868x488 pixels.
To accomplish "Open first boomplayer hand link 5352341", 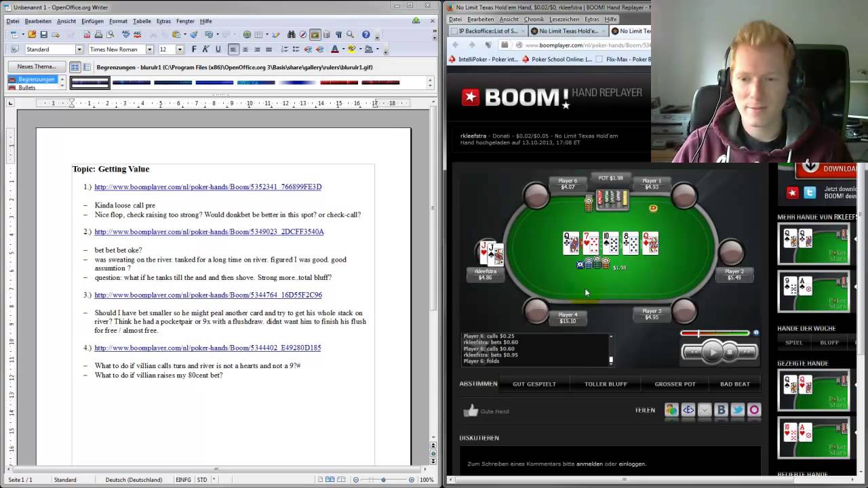I will pos(208,186).
